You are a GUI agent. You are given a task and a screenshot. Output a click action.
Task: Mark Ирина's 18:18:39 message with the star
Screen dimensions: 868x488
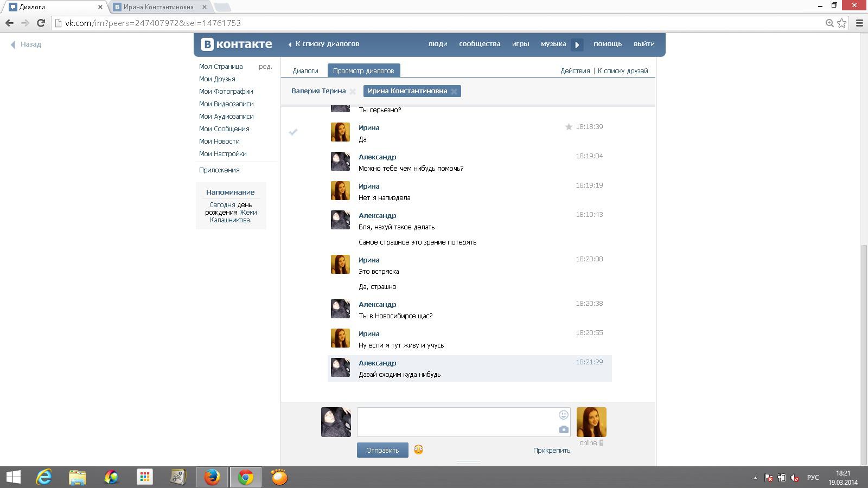coord(569,127)
